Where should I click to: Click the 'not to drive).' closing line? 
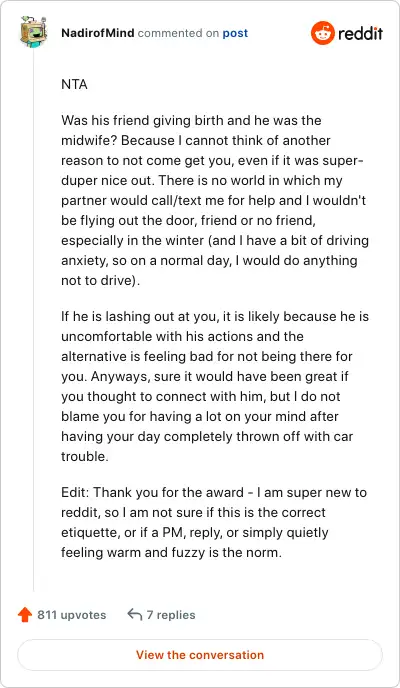click(100, 281)
